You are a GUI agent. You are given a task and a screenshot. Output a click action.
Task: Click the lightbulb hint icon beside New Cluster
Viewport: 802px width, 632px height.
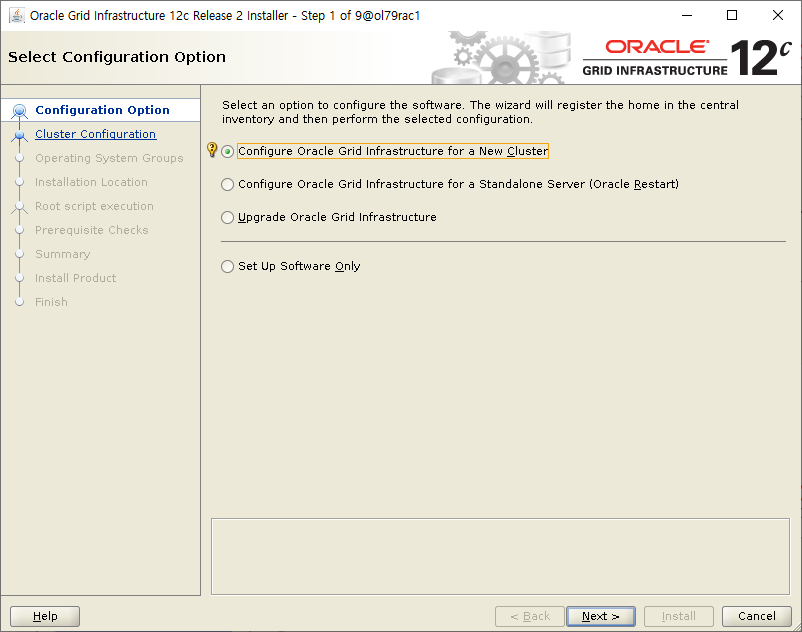pos(212,150)
